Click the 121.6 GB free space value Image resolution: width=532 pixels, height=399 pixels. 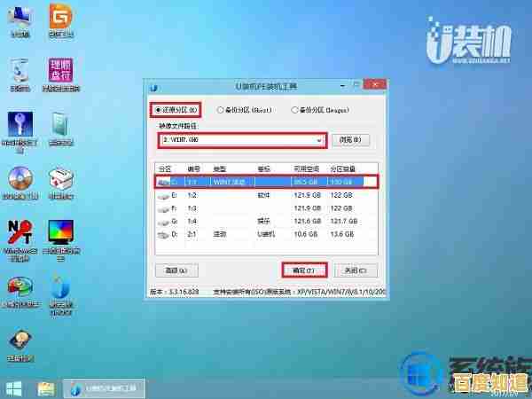click(x=308, y=221)
